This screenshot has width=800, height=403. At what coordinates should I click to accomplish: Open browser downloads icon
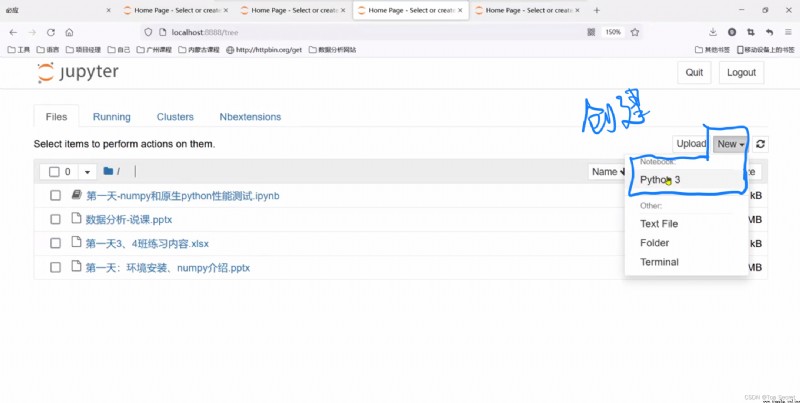click(713, 32)
